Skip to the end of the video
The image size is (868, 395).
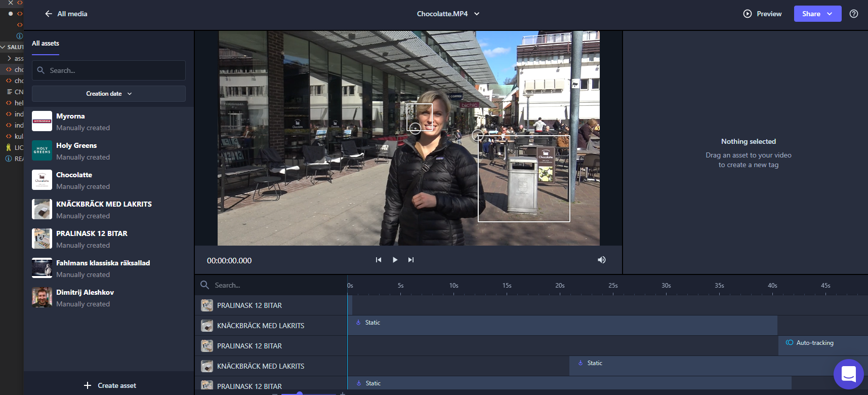tap(411, 260)
